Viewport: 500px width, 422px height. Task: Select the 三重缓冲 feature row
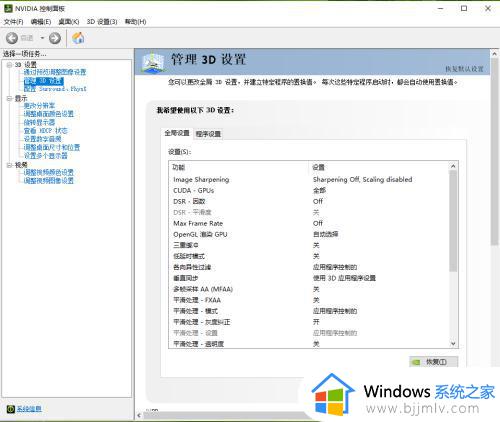tap(309, 245)
